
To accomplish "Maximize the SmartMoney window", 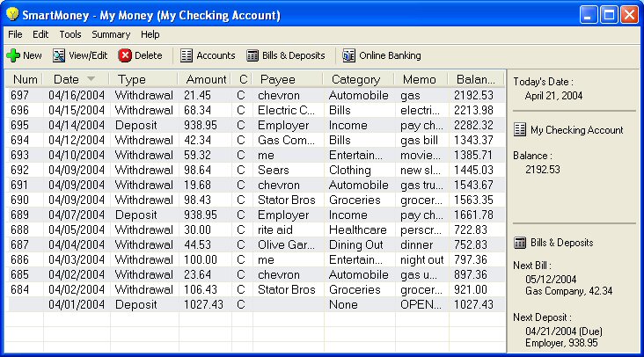I will point(609,15).
